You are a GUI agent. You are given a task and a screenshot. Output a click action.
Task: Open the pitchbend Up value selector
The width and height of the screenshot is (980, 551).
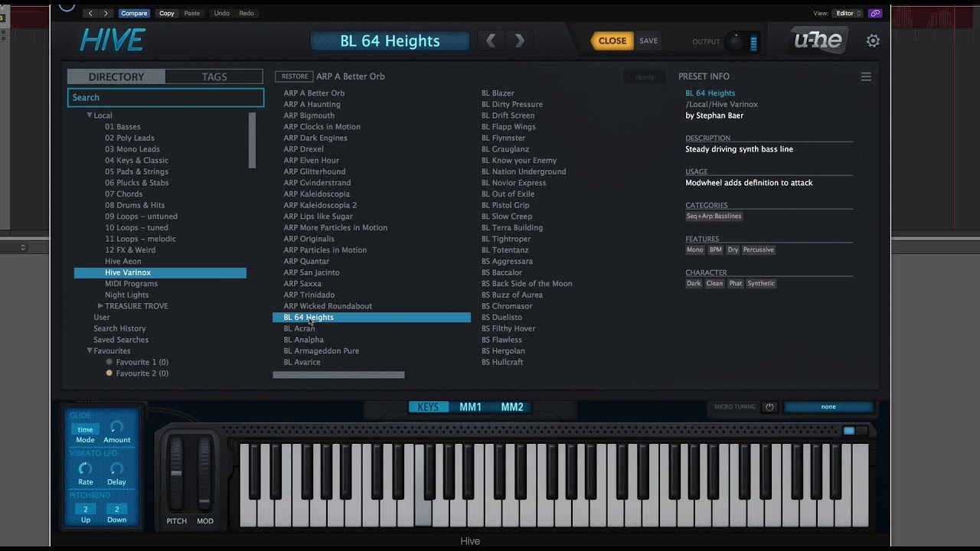85,510
